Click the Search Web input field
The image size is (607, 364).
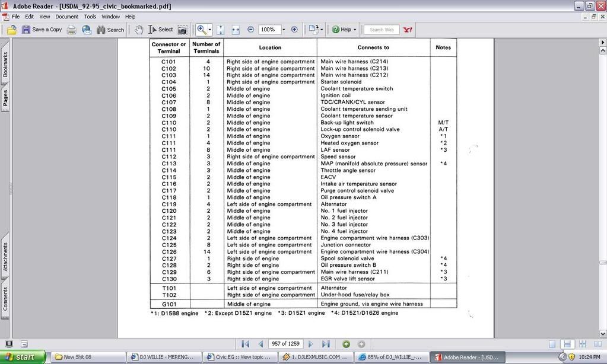(x=382, y=30)
